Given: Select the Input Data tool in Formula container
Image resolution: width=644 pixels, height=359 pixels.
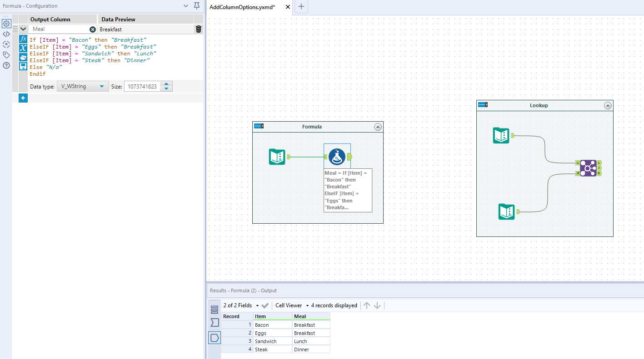Looking at the screenshot, I should (x=277, y=157).
